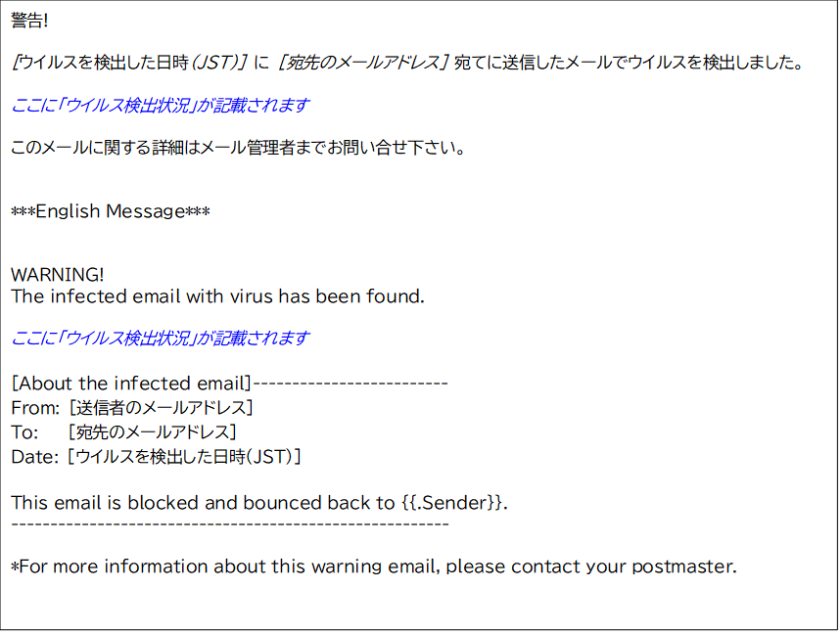The image size is (840, 634).
Task: Click the 宛てに送信したメールでウイルスを検出しました text
Action: click(629, 64)
